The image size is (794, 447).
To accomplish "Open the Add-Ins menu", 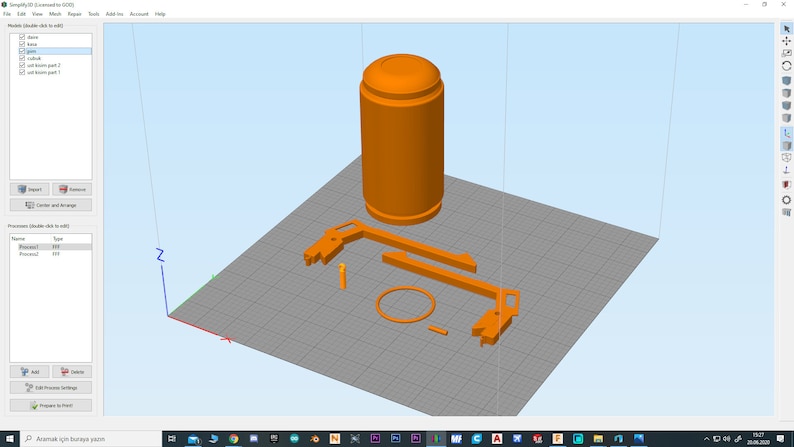I will [x=114, y=14].
